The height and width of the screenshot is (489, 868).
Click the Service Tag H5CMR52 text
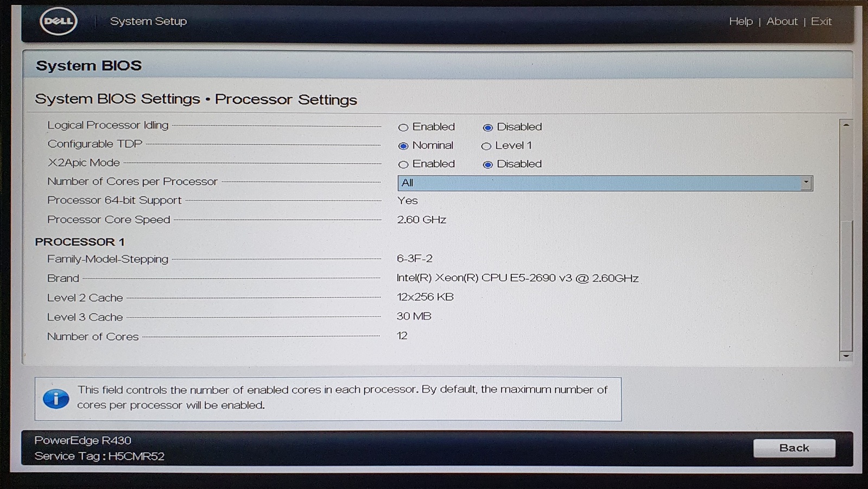(x=99, y=456)
